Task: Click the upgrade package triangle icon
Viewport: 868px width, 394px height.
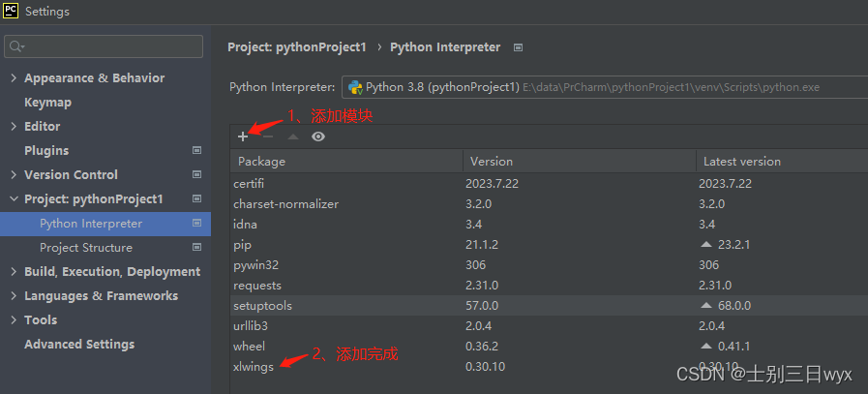Action: (x=293, y=136)
